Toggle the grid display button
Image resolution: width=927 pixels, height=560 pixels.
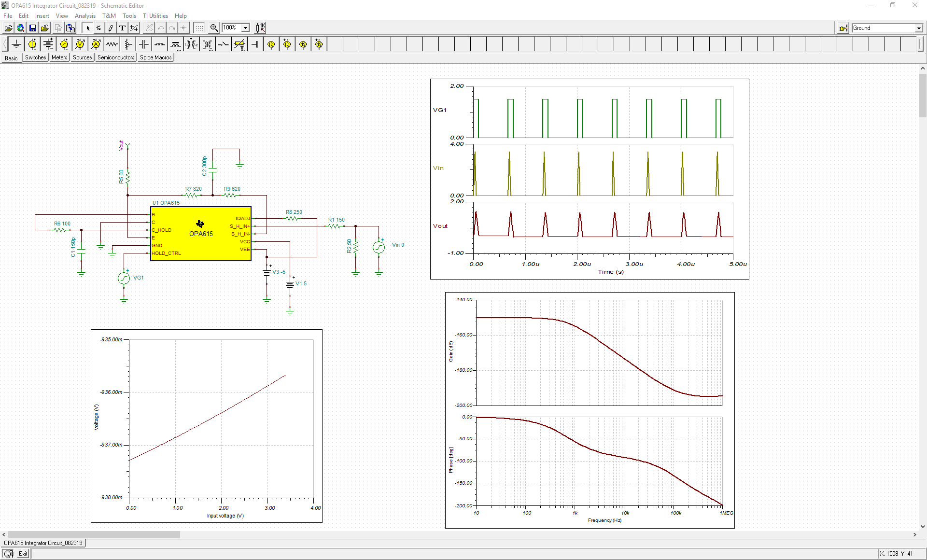click(199, 28)
